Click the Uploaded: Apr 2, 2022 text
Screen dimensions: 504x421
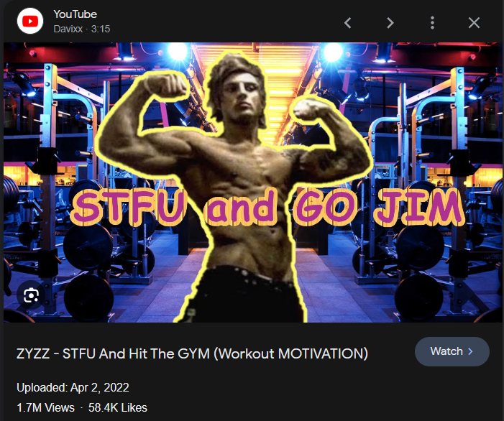[x=73, y=387]
